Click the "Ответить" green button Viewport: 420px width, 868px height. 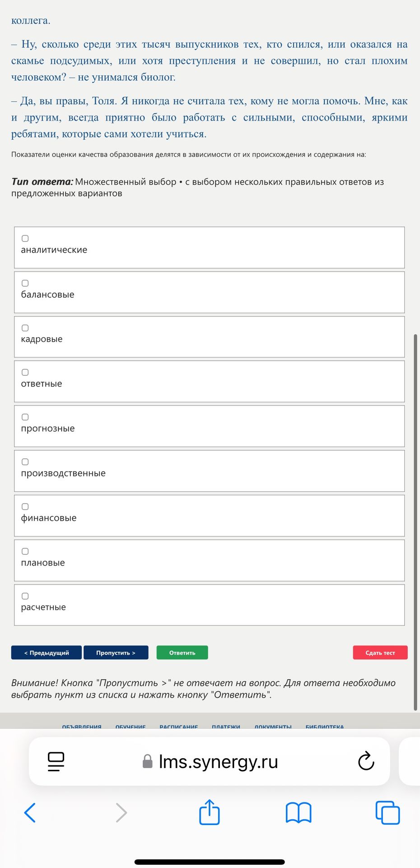click(x=182, y=652)
